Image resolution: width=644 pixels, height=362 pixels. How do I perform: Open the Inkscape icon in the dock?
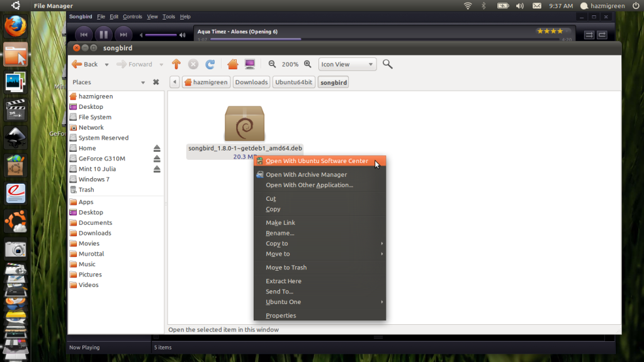coord(16,138)
